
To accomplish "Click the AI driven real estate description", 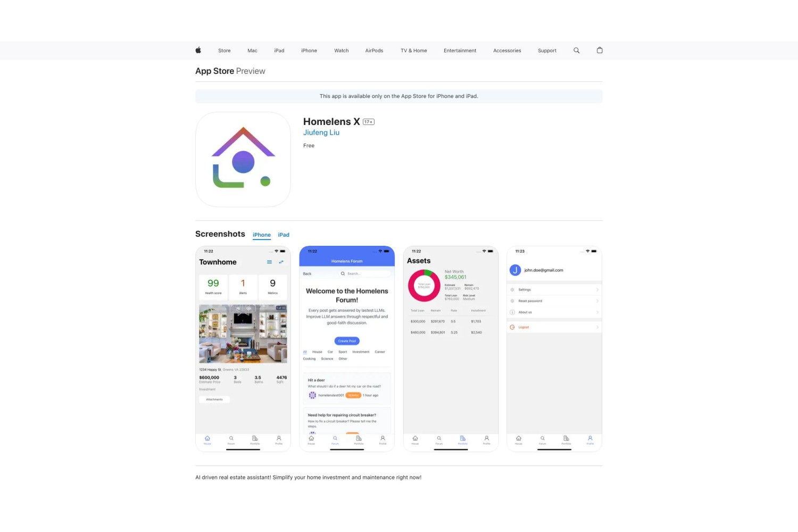I will point(309,477).
